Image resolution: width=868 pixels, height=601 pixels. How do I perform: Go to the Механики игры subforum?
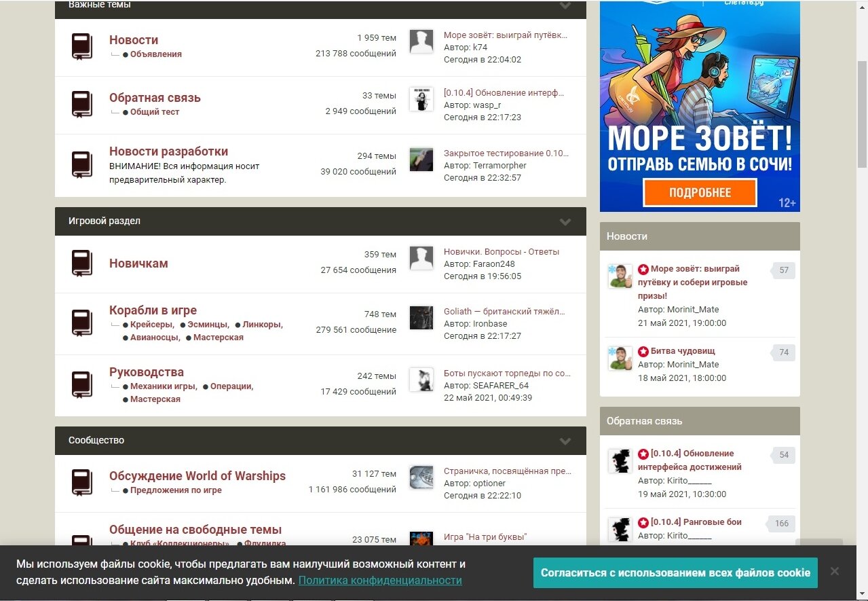(x=163, y=386)
